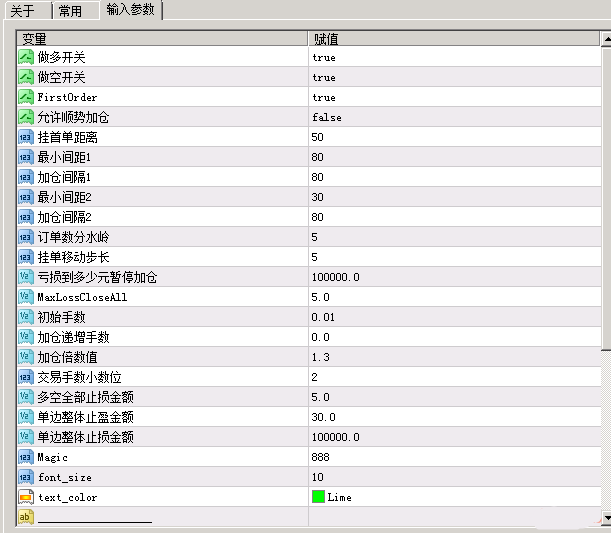Select the value 1.3 for 加仓倍数值
611x533 pixels.
(320, 357)
